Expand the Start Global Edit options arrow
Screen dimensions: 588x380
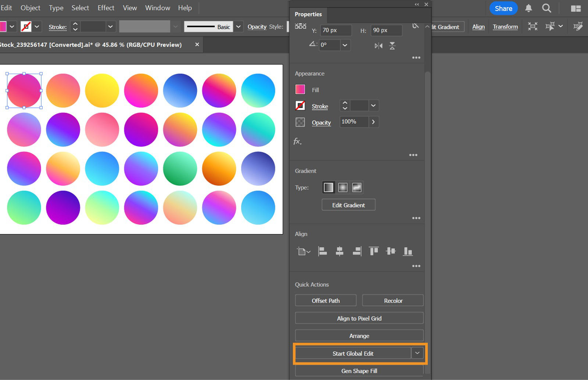point(417,353)
